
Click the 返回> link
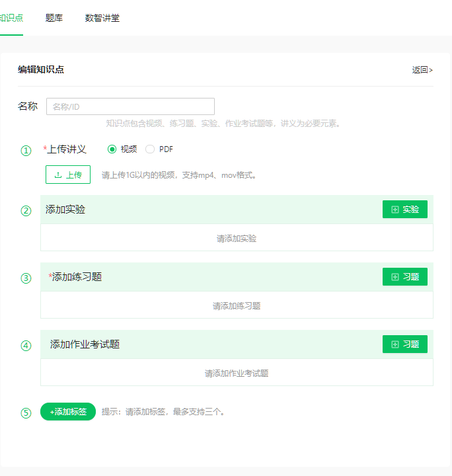pyautogui.click(x=422, y=70)
